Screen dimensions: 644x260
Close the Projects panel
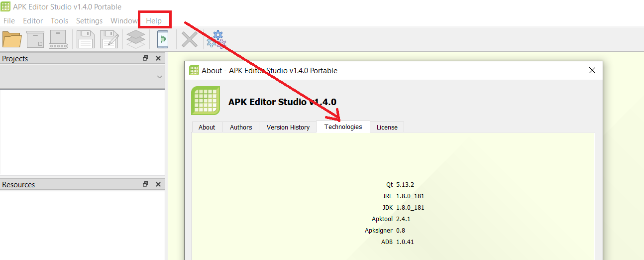(158, 58)
